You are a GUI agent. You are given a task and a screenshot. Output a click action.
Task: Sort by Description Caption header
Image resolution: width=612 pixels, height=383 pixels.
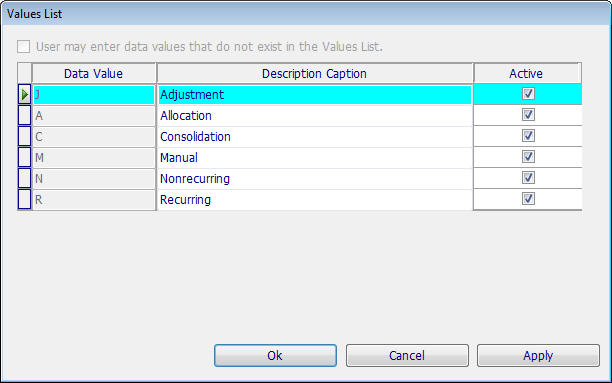315,73
